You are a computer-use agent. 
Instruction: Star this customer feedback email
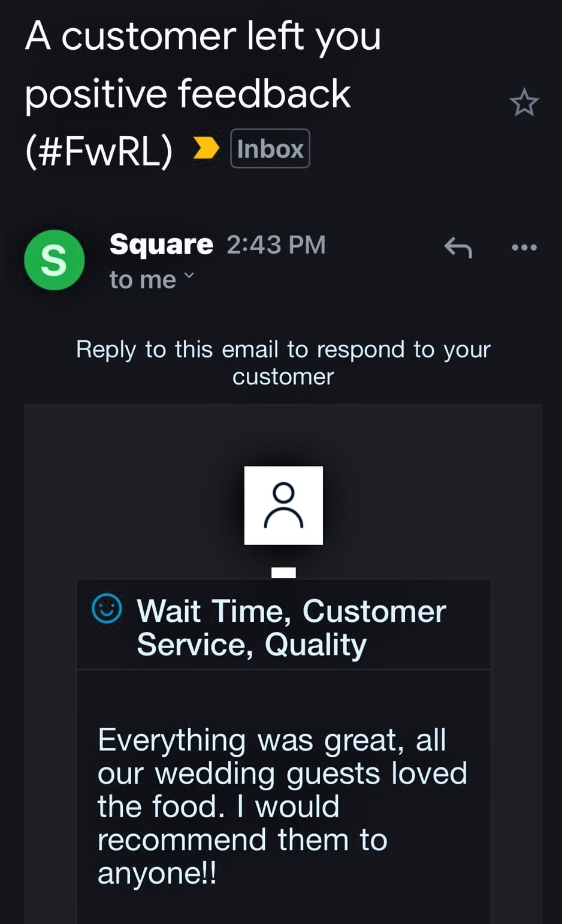pos(524,103)
